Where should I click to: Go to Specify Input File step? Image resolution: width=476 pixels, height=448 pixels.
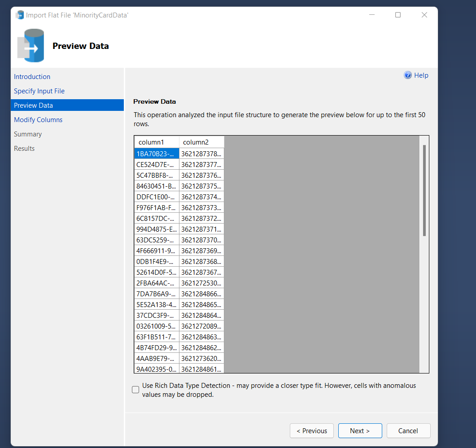click(x=39, y=91)
